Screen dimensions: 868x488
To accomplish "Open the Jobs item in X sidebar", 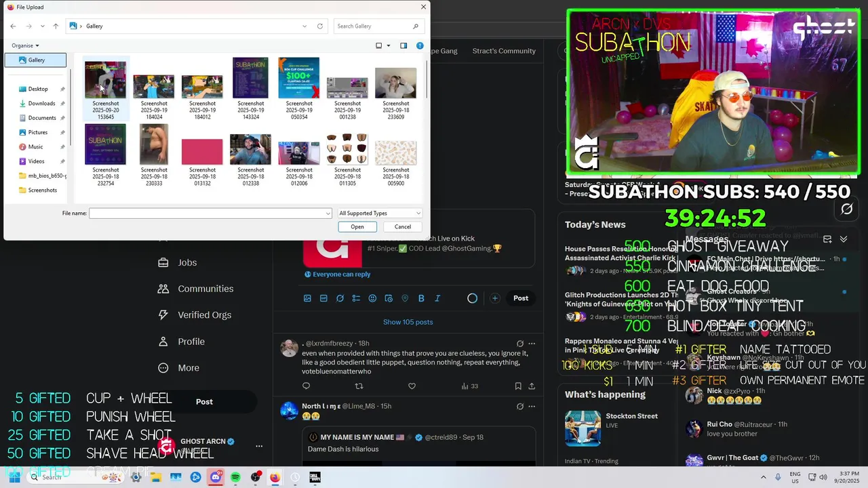I will [x=187, y=263].
